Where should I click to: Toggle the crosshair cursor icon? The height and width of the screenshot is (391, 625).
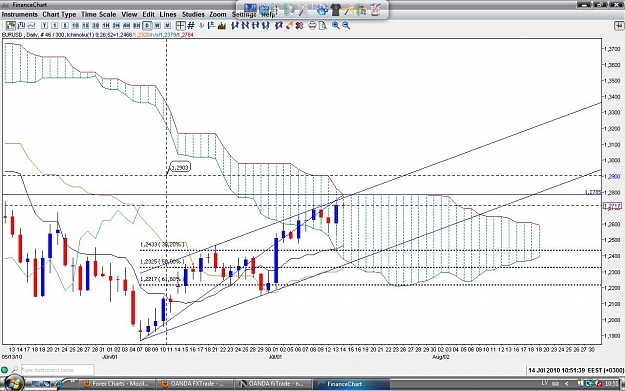(x=181, y=26)
